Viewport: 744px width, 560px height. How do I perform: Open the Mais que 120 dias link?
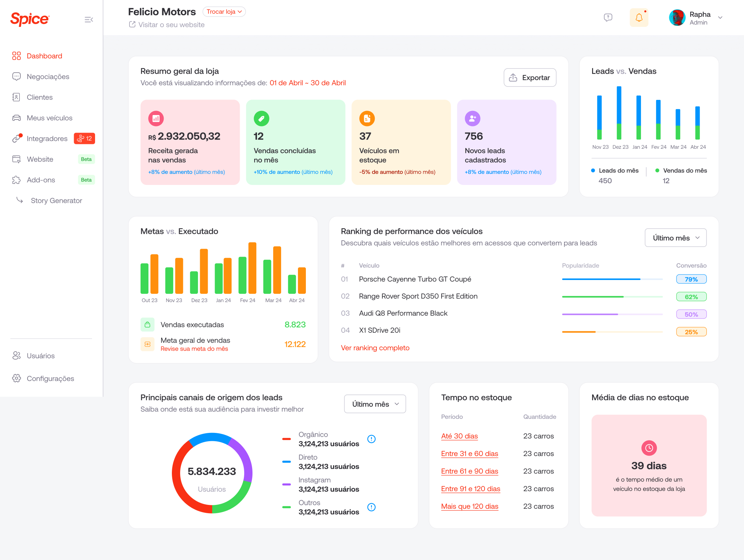(x=469, y=507)
